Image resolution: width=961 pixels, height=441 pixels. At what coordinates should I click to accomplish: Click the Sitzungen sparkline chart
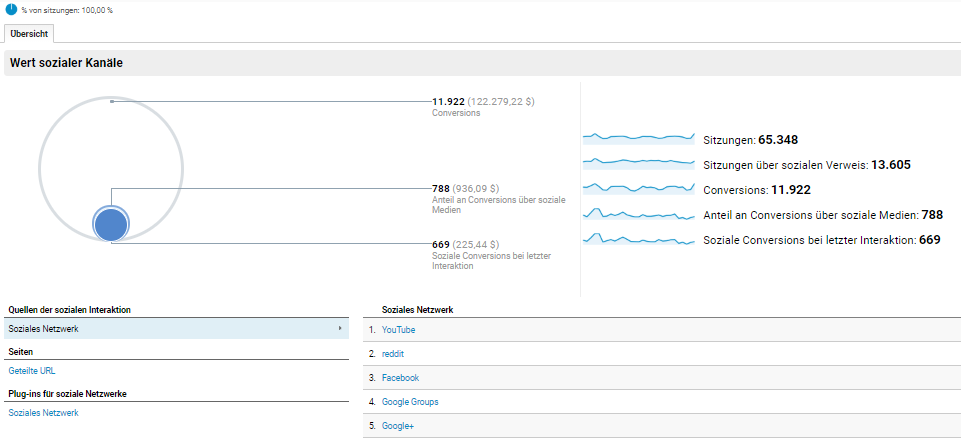tap(638, 137)
